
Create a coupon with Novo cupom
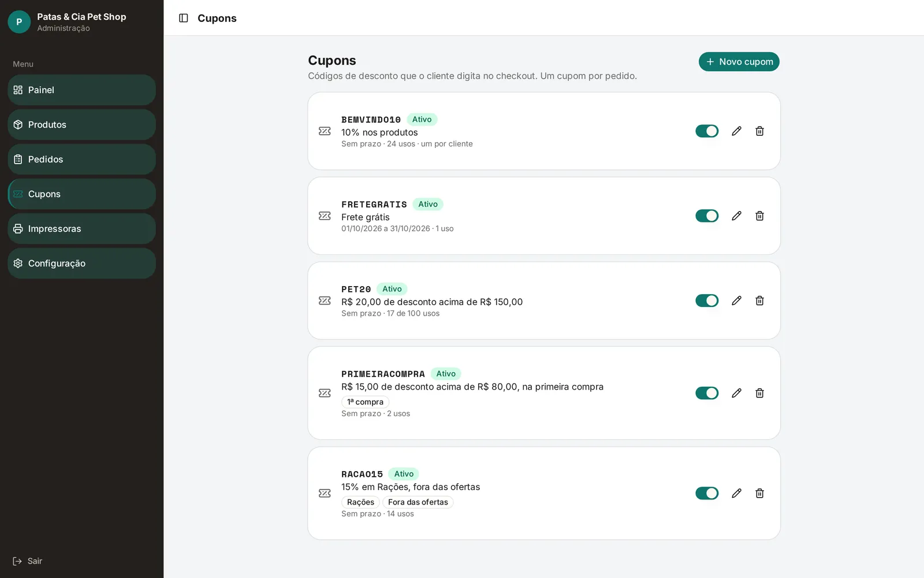[739, 62]
